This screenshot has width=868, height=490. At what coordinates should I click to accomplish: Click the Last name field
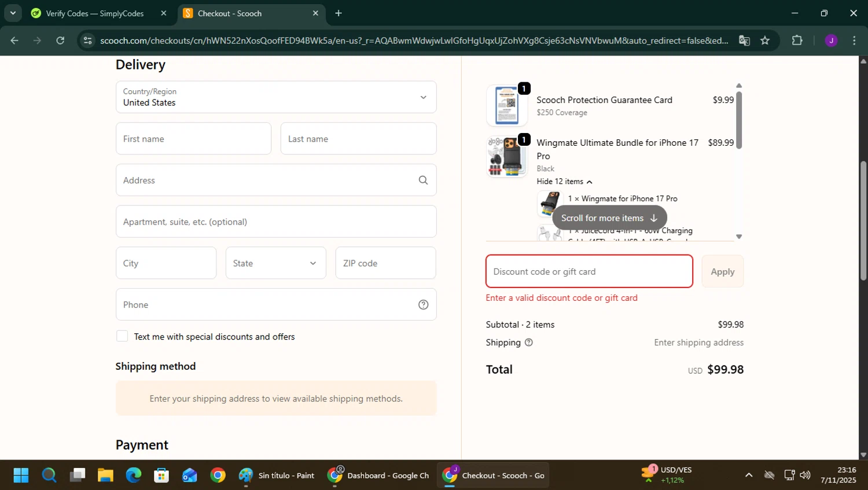pos(358,139)
